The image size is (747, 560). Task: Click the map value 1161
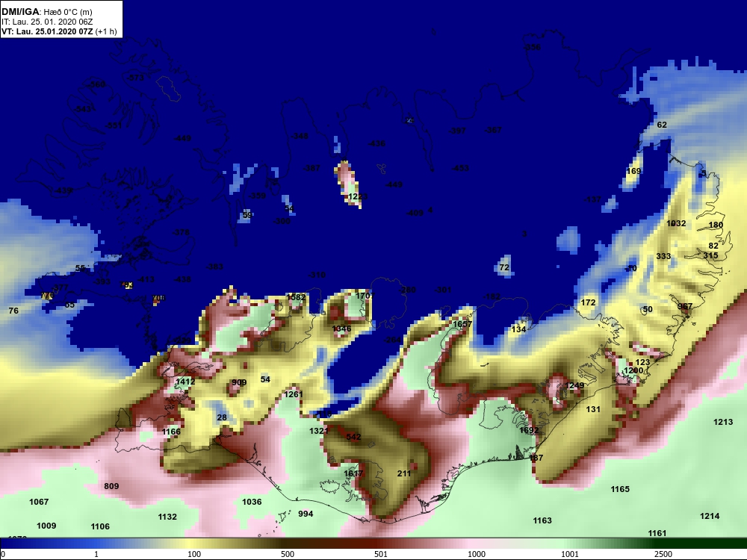coord(657,533)
